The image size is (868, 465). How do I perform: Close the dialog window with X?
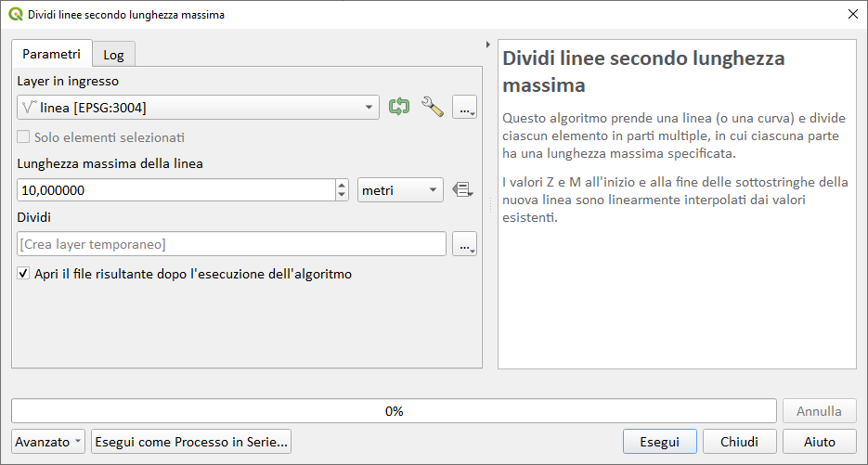tap(853, 15)
